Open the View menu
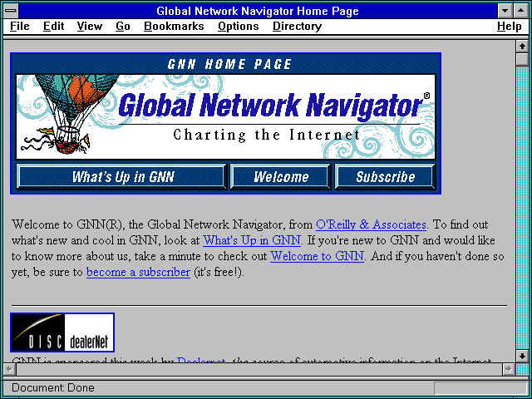 pos(89,27)
